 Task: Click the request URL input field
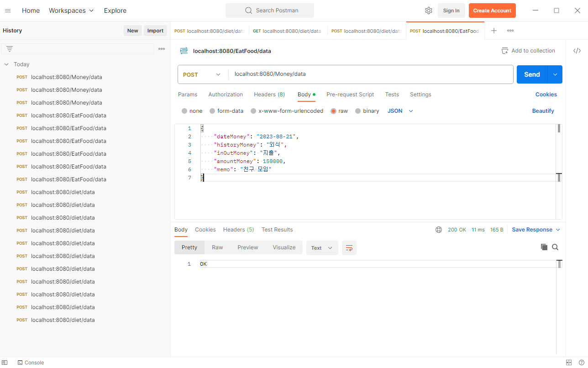371,74
